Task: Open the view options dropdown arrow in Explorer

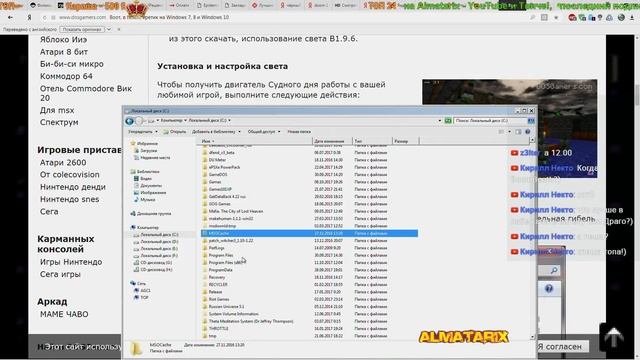Action: 509,131
